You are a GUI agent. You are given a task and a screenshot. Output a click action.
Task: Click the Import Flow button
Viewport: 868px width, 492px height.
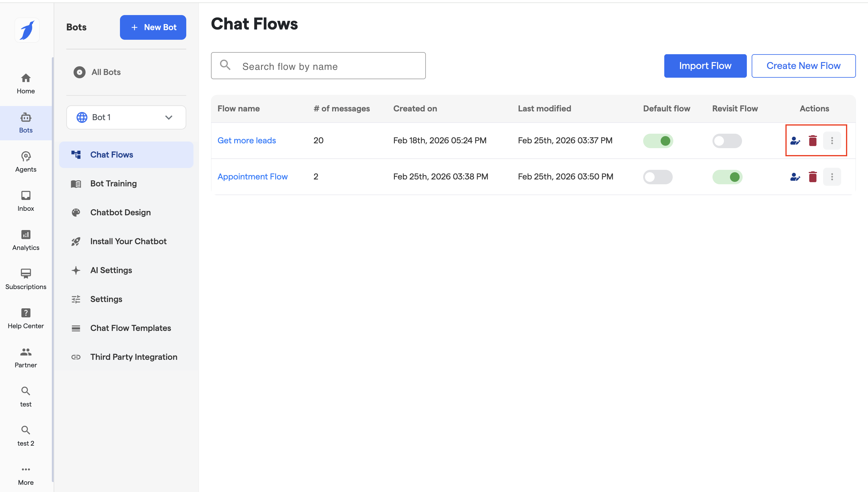[x=705, y=66]
